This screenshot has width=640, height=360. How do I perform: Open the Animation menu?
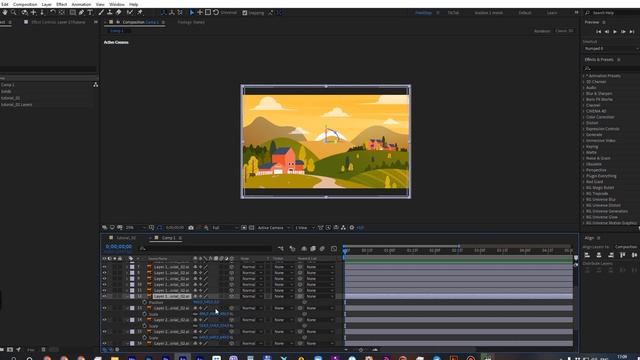81,4
